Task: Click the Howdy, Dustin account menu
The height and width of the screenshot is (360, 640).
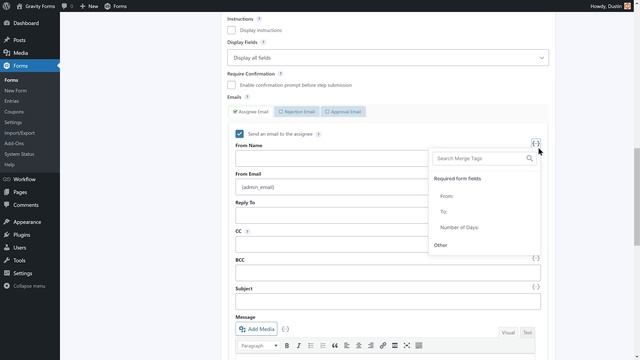Action: [x=606, y=6]
